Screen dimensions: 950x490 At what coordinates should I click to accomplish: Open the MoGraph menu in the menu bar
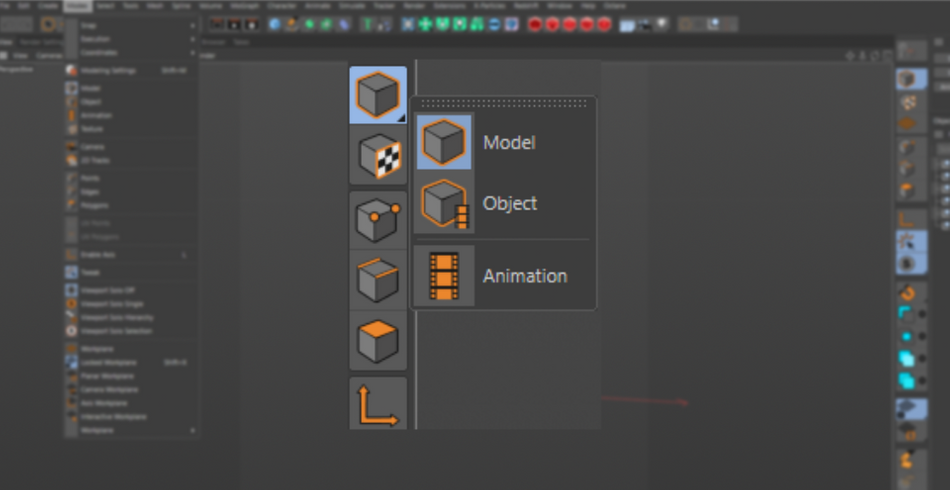point(244,5)
